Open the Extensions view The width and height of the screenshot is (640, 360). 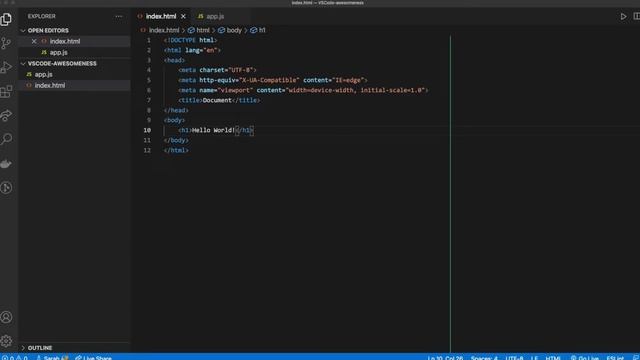click(x=6, y=91)
